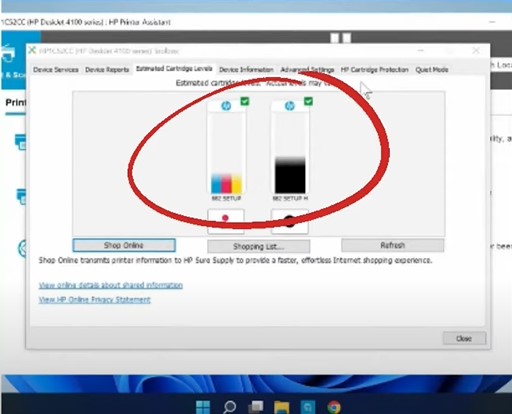The width and height of the screenshot is (512, 414).
Task: Refresh the cartridge levels
Action: point(393,245)
